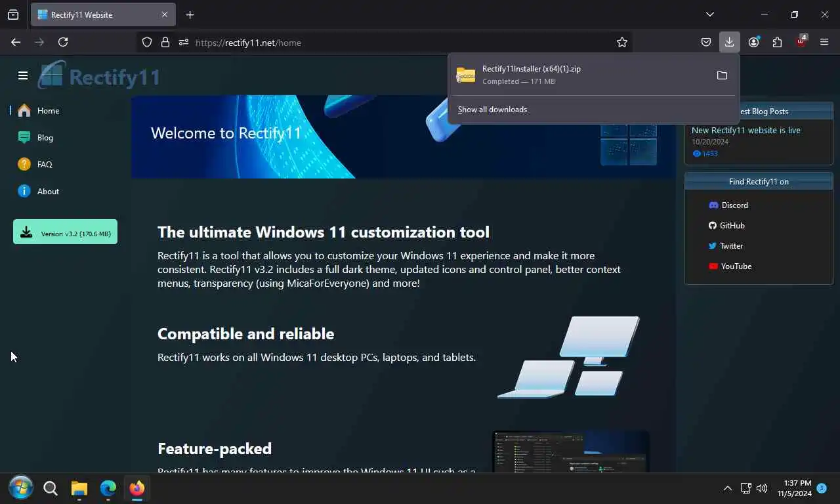The height and width of the screenshot is (504, 840).
Task: Open Twitter link
Action: point(725,245)
